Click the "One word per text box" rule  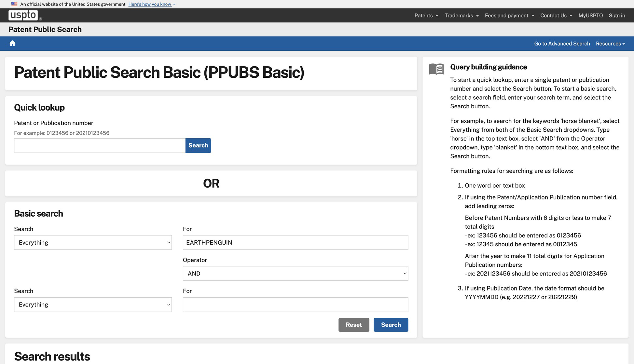(x=495, y=185)
